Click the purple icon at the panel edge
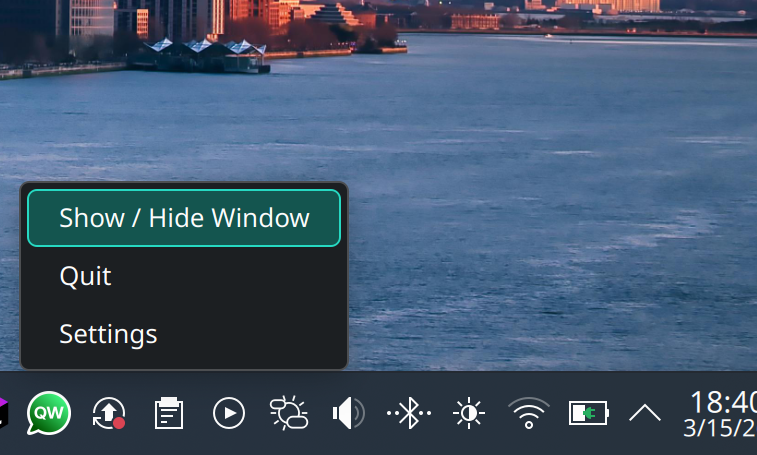 3,413
